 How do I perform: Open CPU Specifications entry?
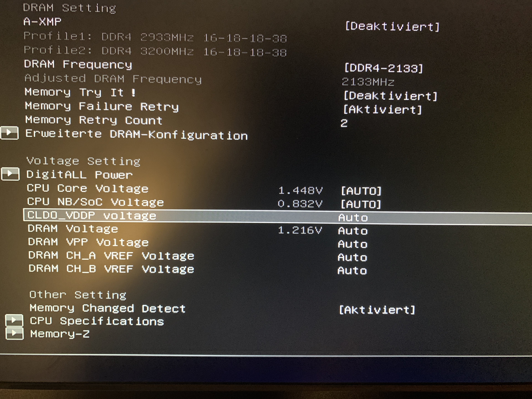[x=97, y=321]
